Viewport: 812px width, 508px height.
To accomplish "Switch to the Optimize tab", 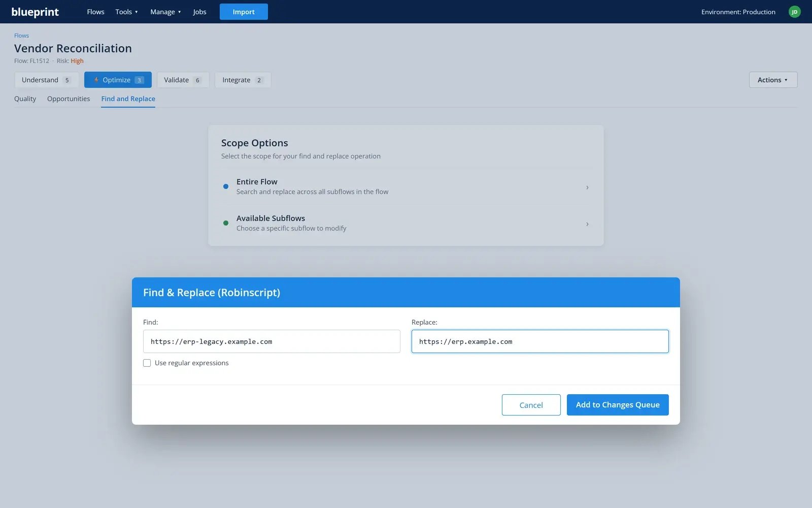I will point(118,80).
